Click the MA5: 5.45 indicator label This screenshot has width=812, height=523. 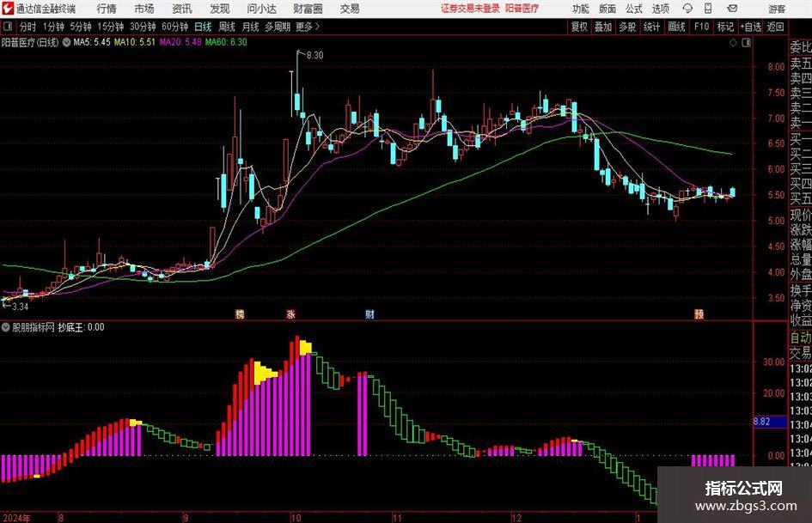coord(92,42)
